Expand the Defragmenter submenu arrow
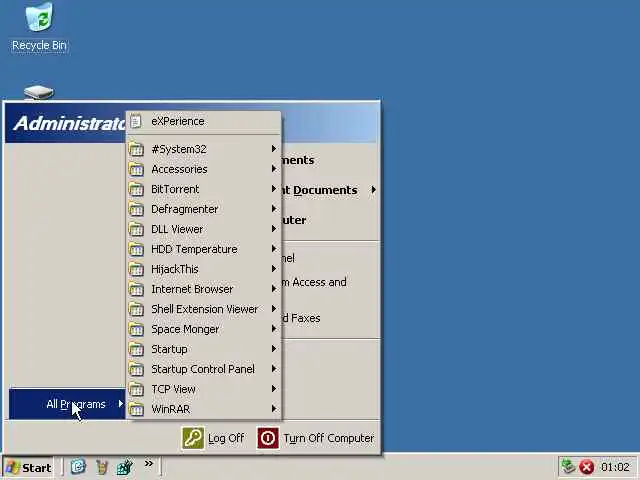The height and width of the screenshot is (480, 640). coord(274,209)
